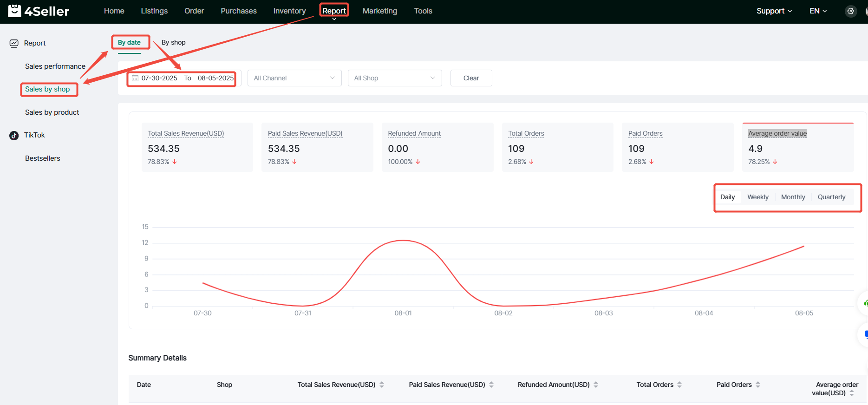Sort by Total Orders column

pyautogui.click(x=679, y=385)
